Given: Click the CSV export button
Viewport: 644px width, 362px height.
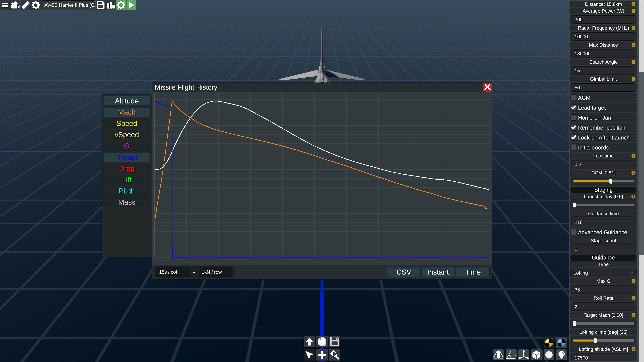Looking at the screenshot, I should tap(403, 272).
